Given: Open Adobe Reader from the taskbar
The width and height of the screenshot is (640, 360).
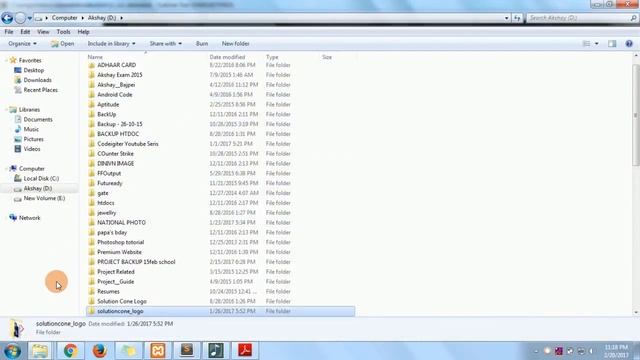Looking at the screenshot, I should 245,351.
